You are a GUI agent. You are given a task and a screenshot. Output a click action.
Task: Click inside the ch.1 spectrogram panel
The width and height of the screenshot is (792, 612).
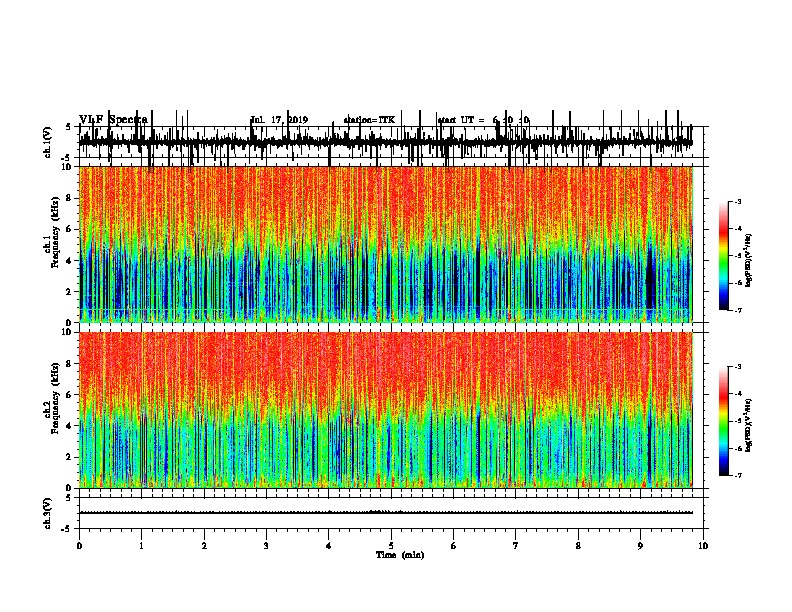tap(386, 244)
